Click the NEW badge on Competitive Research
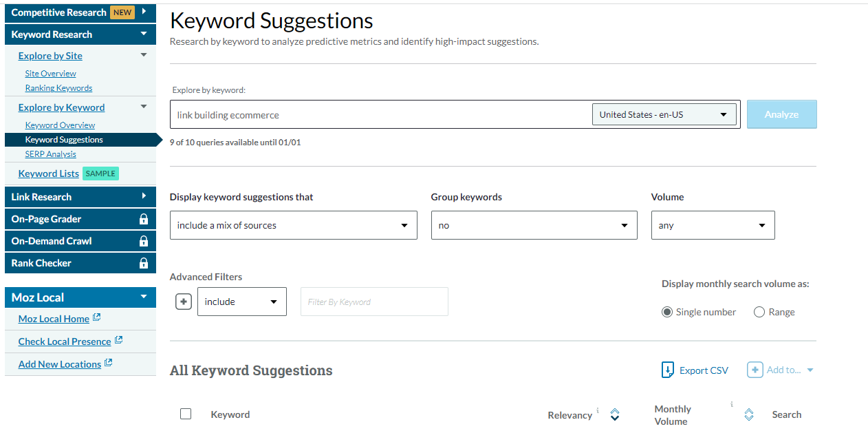 (122, 12)
